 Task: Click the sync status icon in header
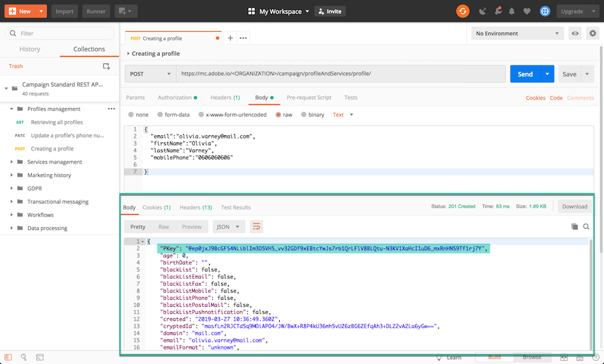point(463,11)
